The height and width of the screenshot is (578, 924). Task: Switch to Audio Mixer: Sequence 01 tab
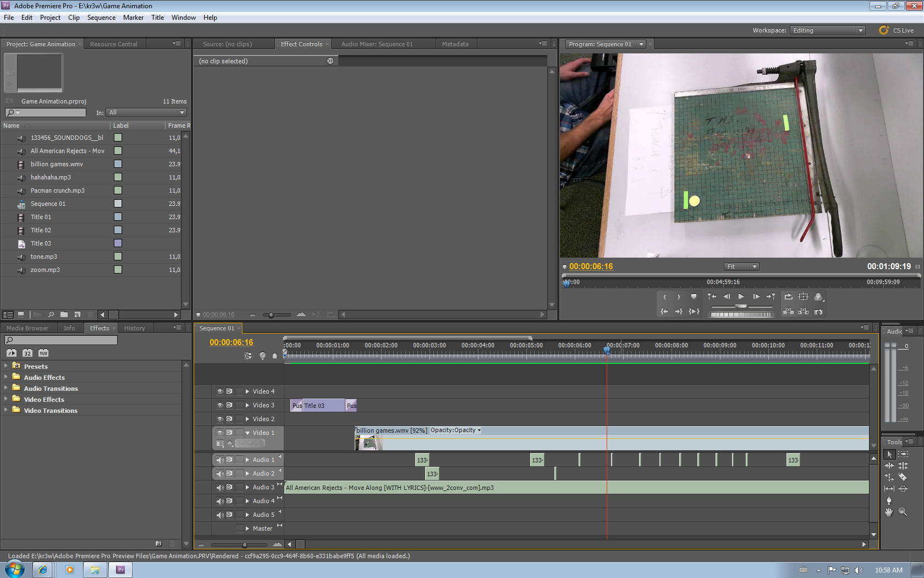(377, 44)
